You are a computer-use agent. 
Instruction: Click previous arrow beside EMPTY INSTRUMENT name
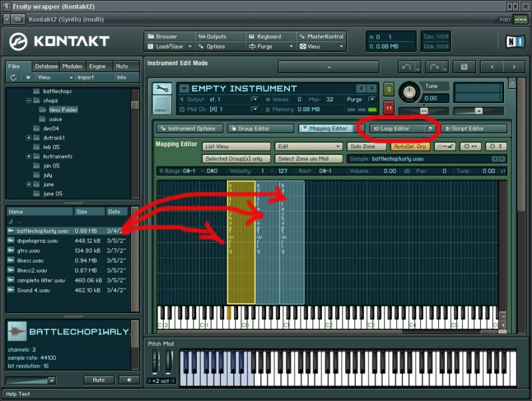(x=360, y=88)
